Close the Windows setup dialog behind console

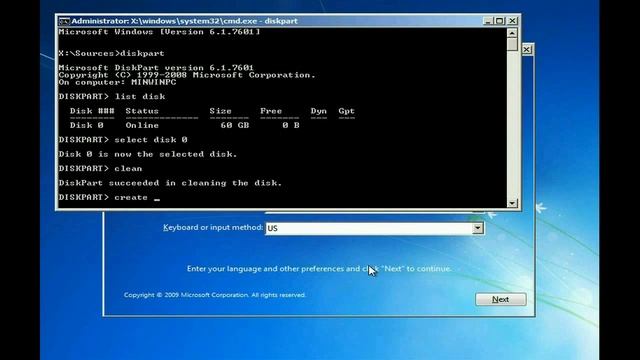(x=527, y=50)
